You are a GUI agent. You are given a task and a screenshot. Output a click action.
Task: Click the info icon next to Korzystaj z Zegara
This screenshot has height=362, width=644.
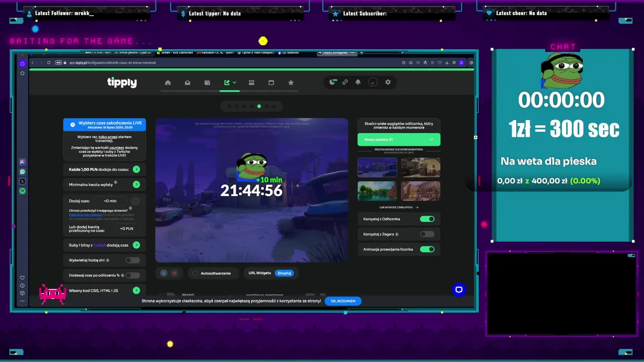coord(397,234)
